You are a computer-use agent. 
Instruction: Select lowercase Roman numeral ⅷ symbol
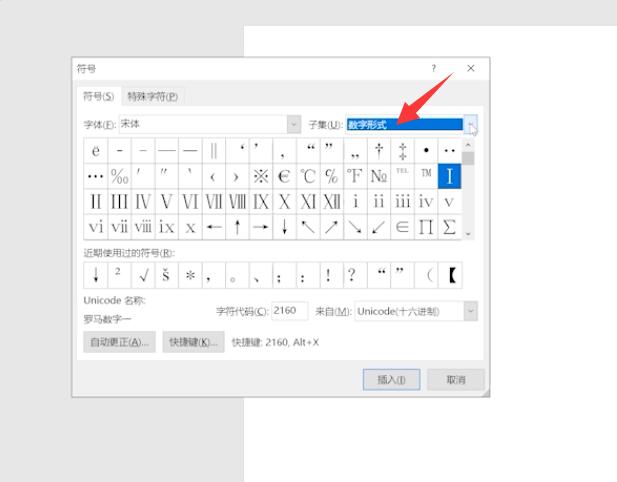143,227
